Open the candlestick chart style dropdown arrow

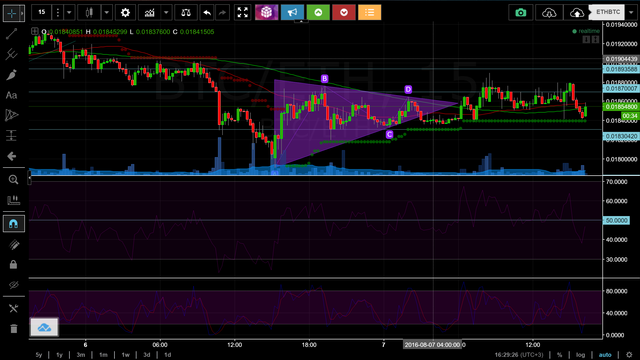107,13
